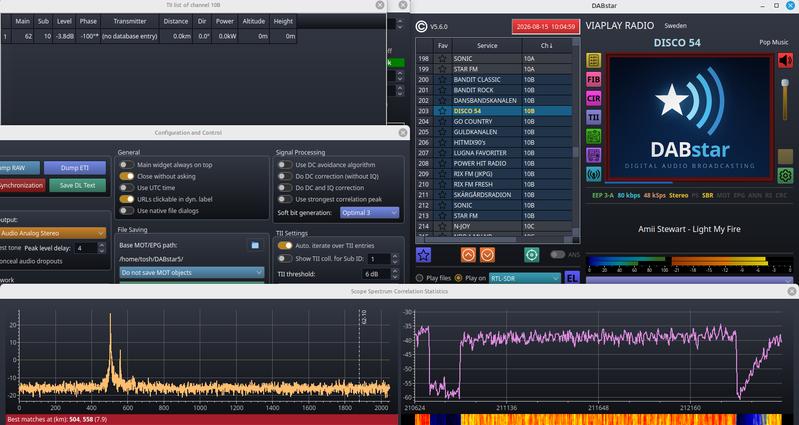Click the Save DL Text button
The height and width of the screenshot is (425, 799).
[x=77, y=185]
